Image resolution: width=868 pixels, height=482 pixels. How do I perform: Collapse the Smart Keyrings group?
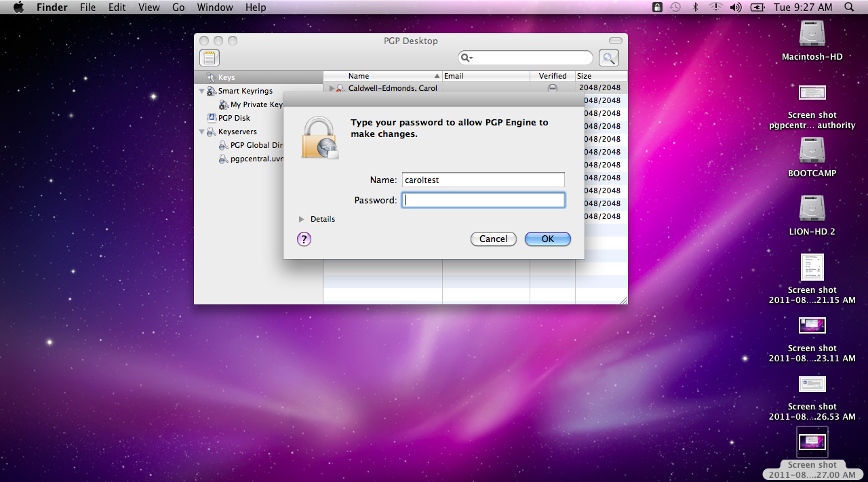[201, 91]
